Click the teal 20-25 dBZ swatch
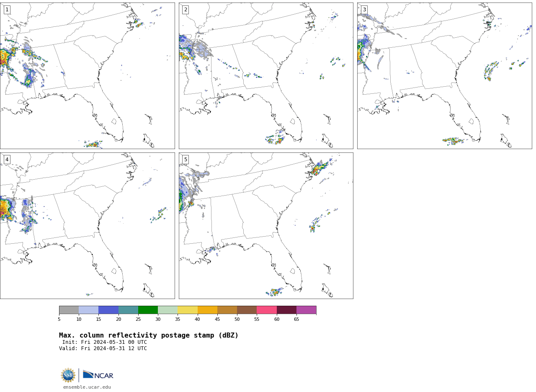The height and width of the screenshot is (392, 536). 128,310
